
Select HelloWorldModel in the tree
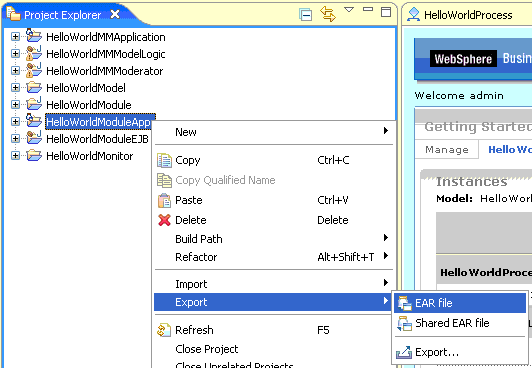(x=86, y=88)
